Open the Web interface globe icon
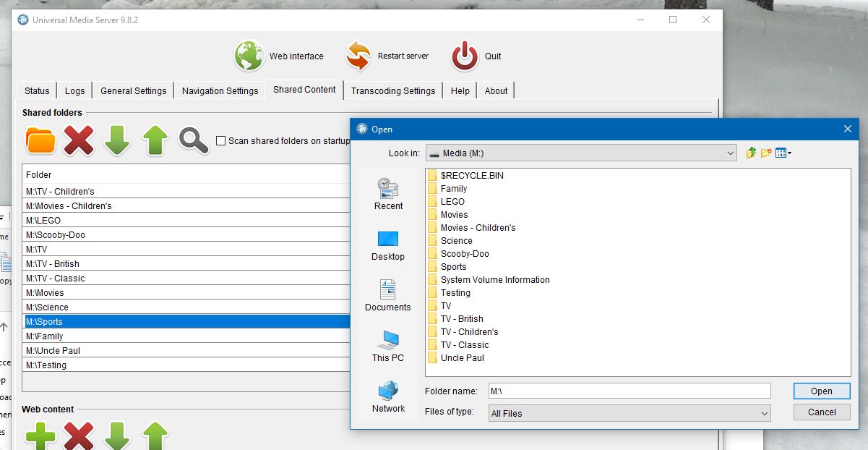 (249, 56)
